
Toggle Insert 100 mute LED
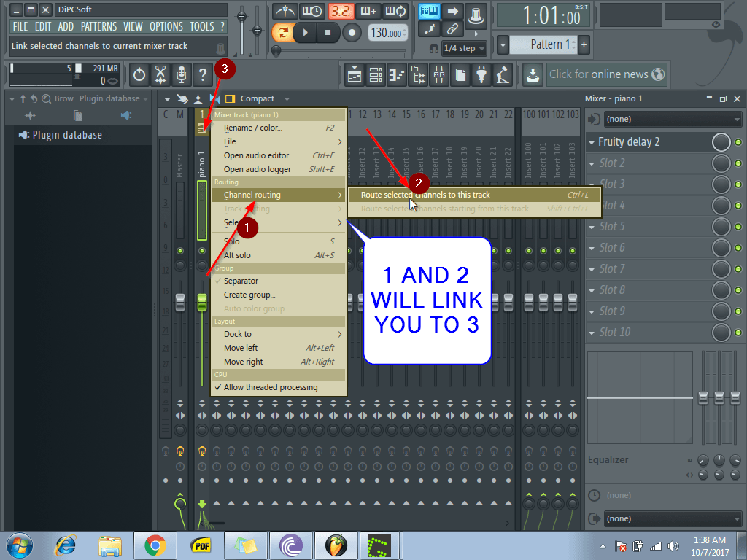coord(529,251)
